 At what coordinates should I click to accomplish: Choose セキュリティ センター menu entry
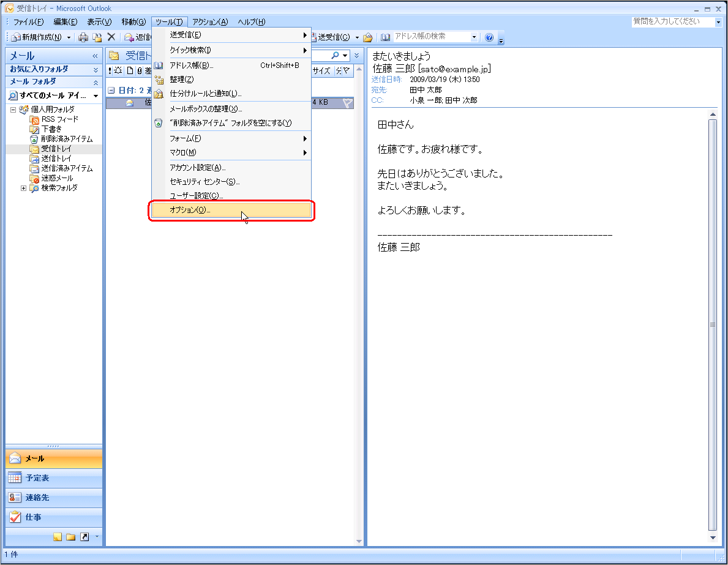[x=231, y=182]
